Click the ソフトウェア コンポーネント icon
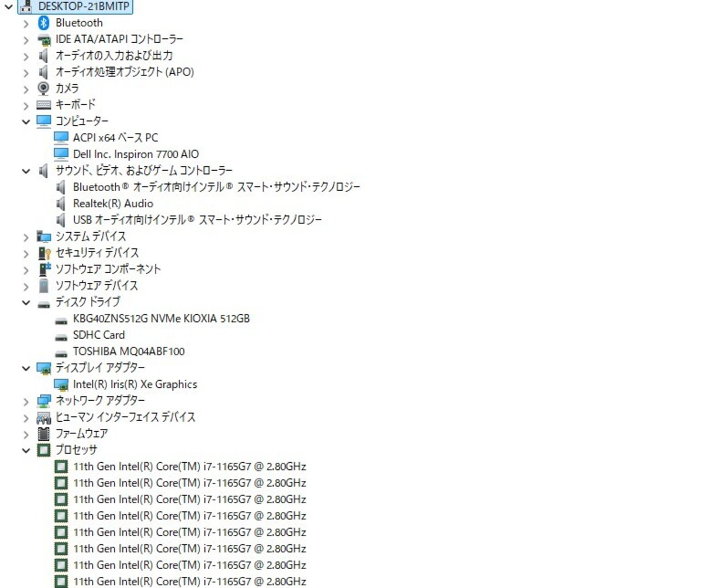Viewport: 709px width, 588px height. (x=44, y=269)
